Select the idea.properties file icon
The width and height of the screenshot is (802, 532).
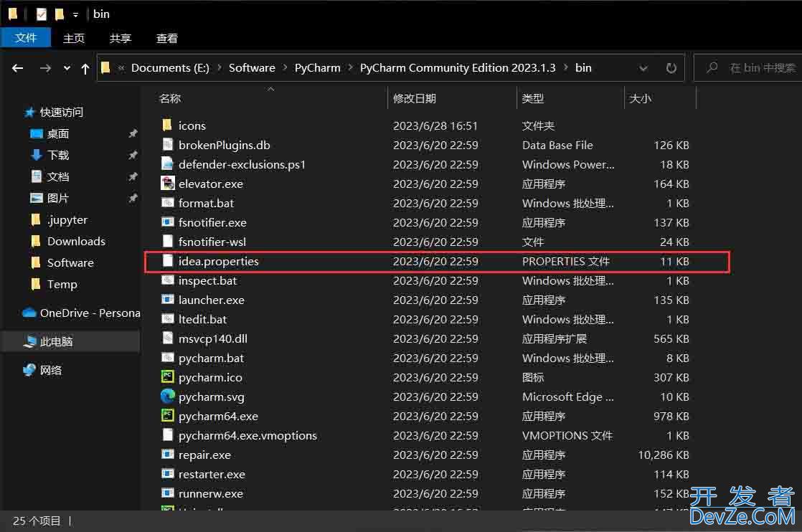pos(167,261)
